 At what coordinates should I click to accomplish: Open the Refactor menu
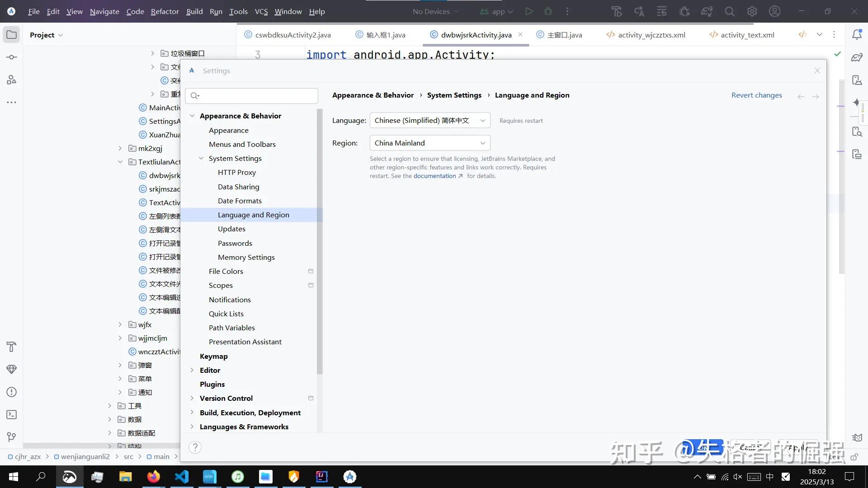pyautogui.click(x=165, y=12)
